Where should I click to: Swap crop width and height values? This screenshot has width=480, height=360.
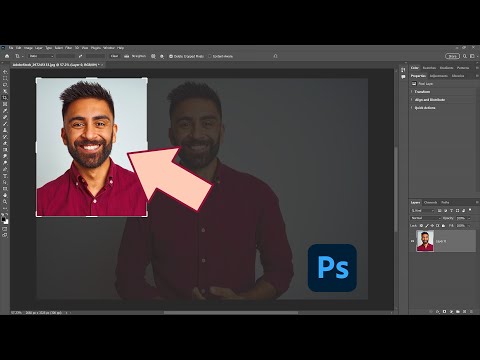click(x=80, y=56)
